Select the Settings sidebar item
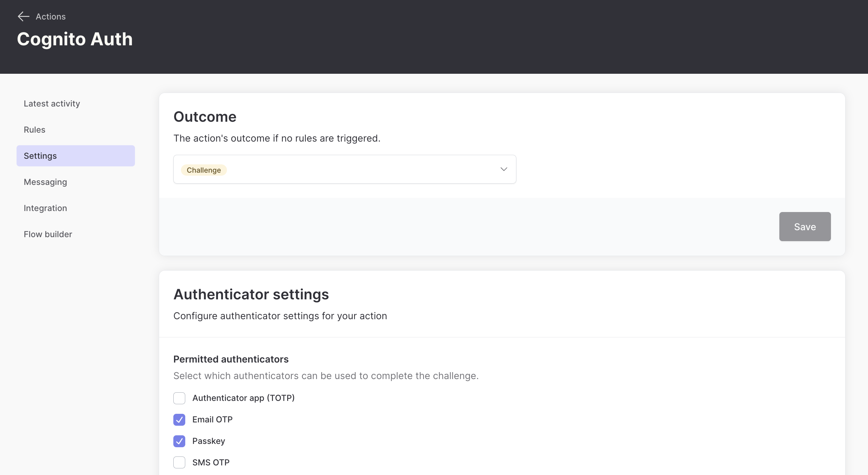 point(75,156)
